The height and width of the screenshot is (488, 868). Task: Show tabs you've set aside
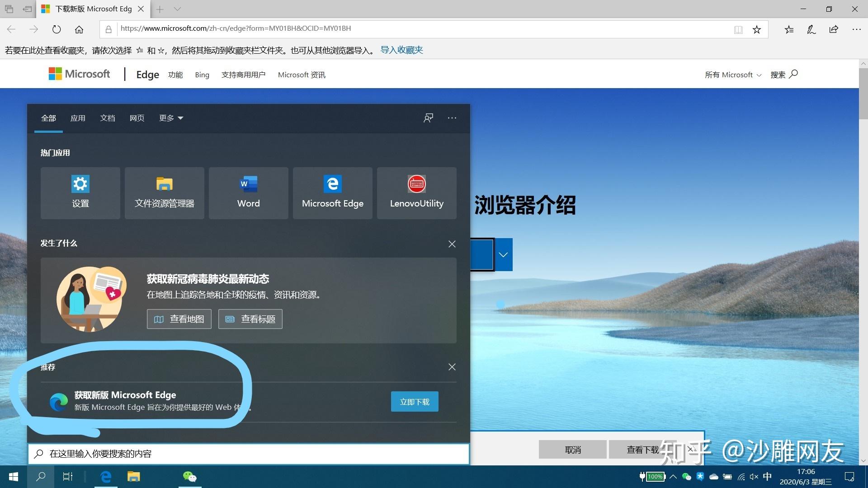[x=9, y=9]
